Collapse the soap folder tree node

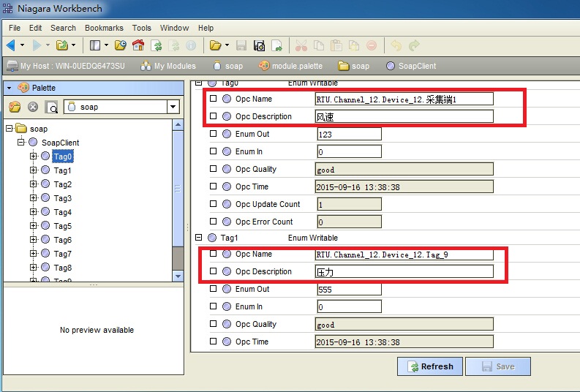(10, 128)
